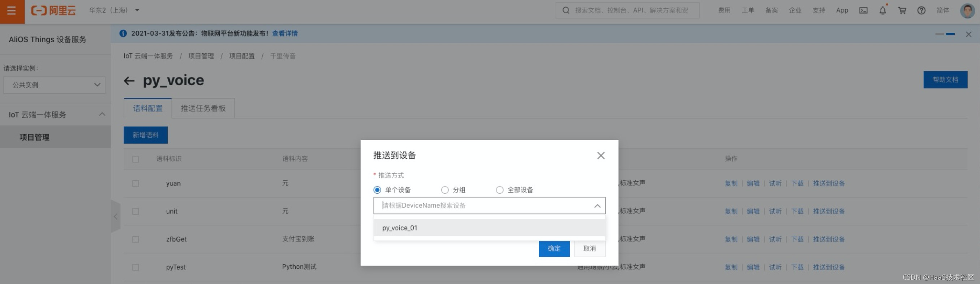Open the shopping cart icon

902,10
